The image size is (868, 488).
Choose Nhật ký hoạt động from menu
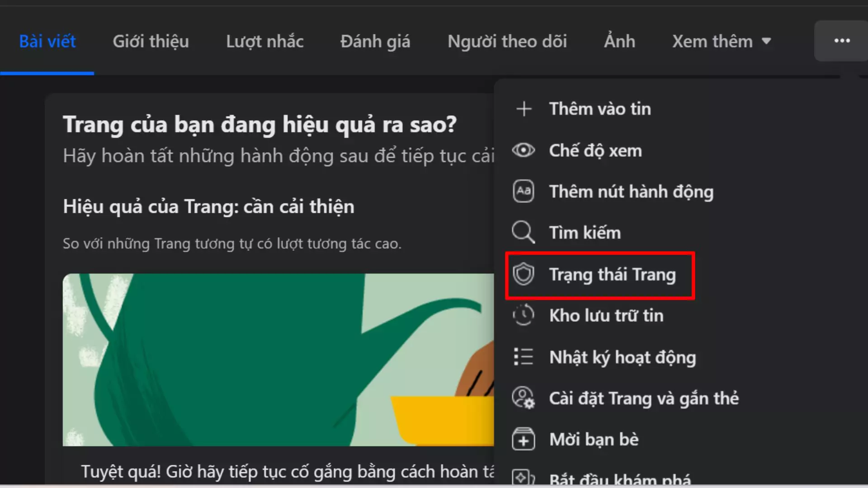(x=622, y=357)
